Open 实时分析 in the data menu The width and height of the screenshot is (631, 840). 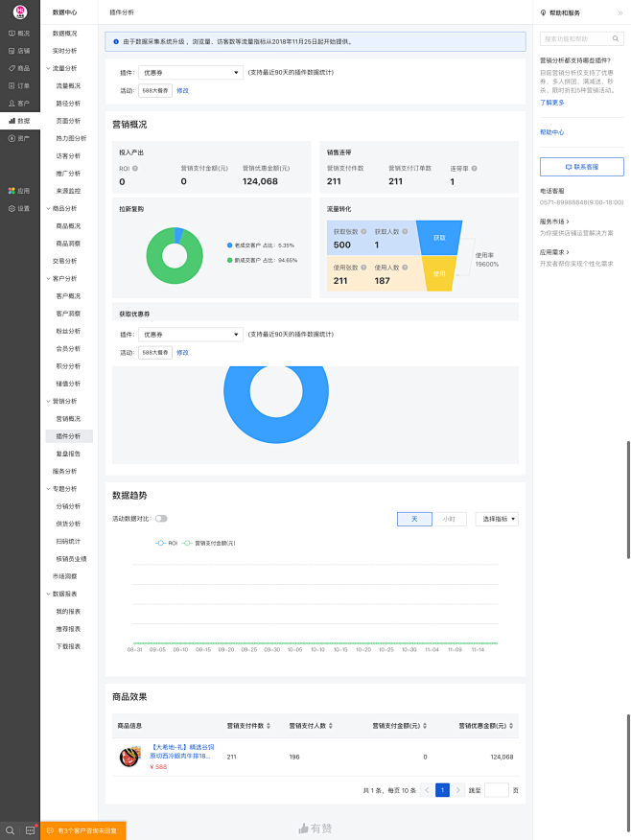point(65,51)
